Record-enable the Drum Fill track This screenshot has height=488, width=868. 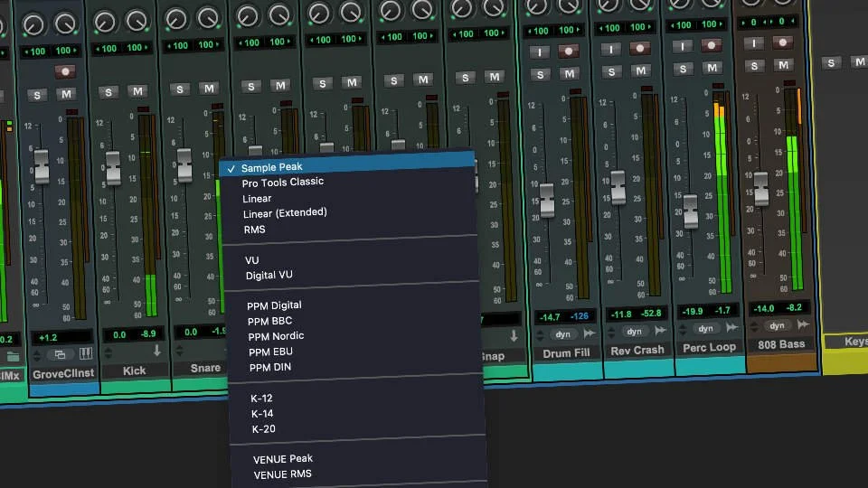click(x=568, y=52)
